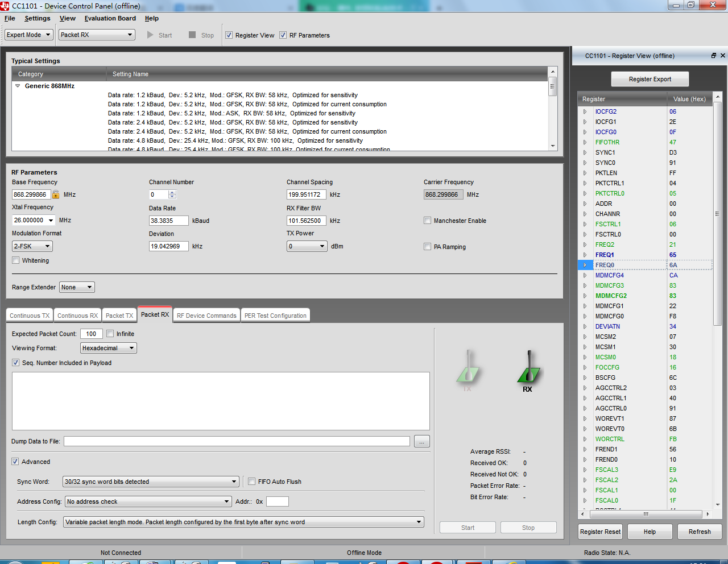The height and width of the screenshot is (564, 728).
Task: Click the Expected Packet Count field
Action: tap(92, 334)
